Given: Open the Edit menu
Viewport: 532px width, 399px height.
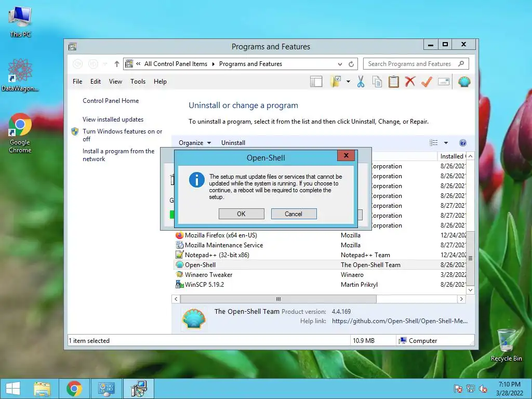Looking at the screenshot, I should pyautogui.click(x=96, y=82).
